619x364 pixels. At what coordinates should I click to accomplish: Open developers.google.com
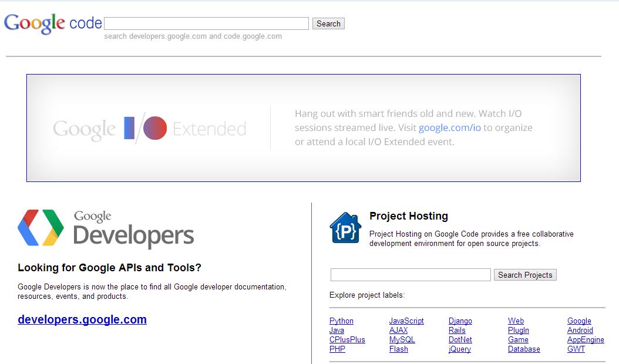[82, 319]
